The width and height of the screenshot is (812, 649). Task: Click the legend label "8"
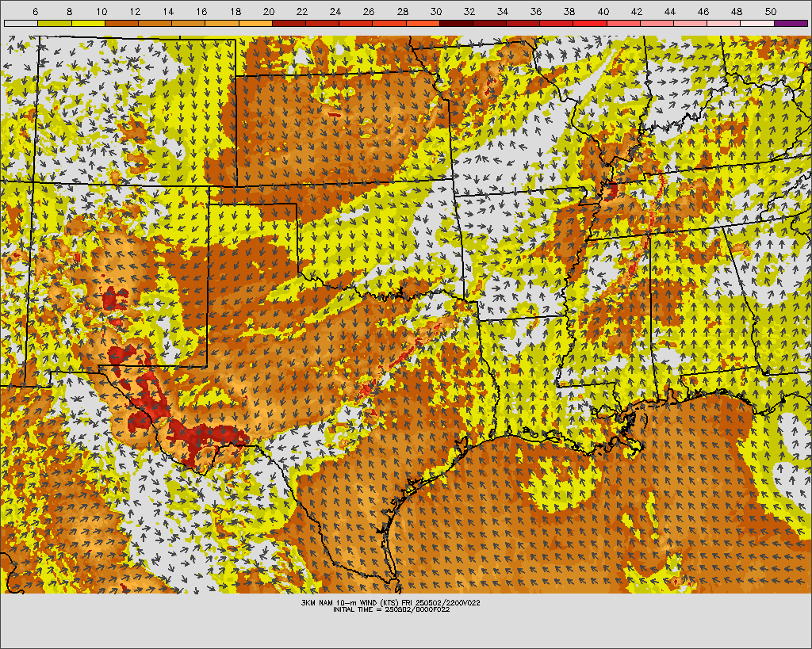click(70, 11)
